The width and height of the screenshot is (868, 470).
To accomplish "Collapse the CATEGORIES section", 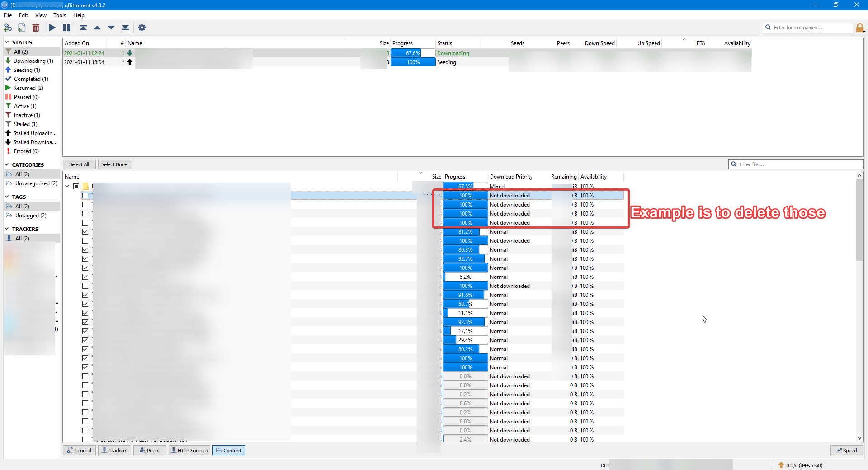I will tap(6, 164).
